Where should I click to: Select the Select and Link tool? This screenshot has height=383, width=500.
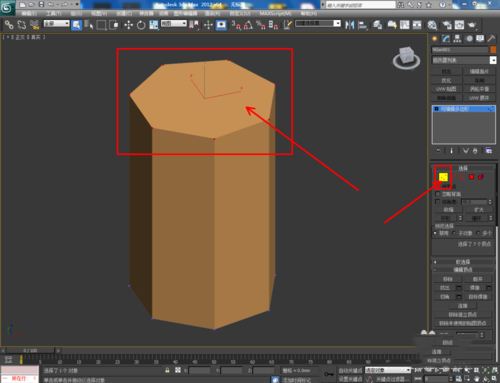[9, 25]
